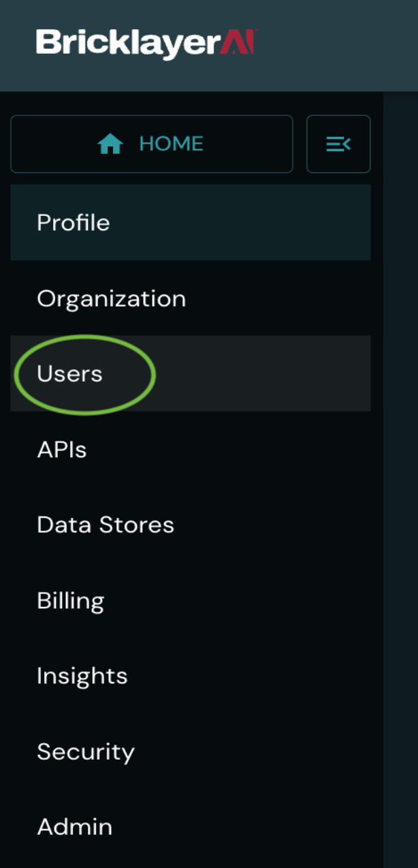Open the Billing section
The image size is (418, 868).
tap(71, 601)
